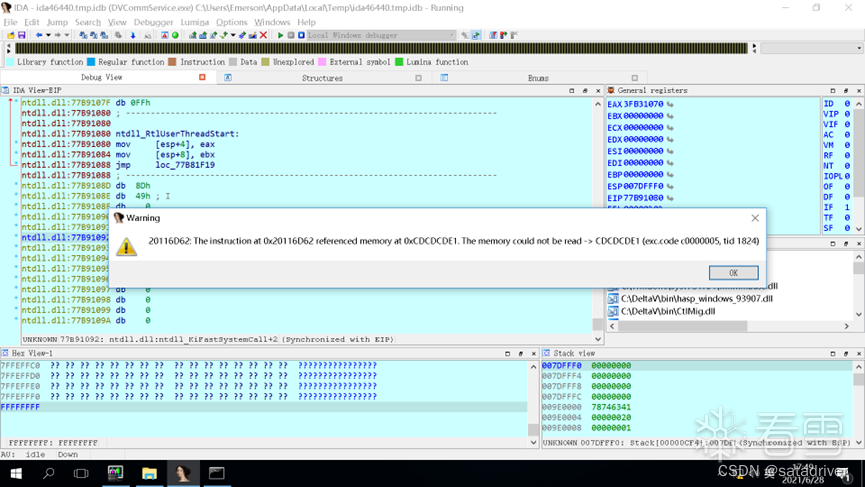Open the File menu

(x=10, y=22)
